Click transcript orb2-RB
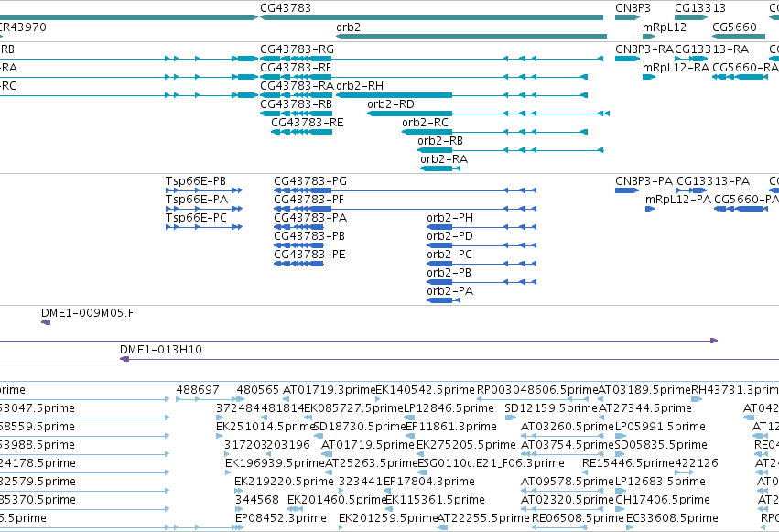 [x=511, y=150]
